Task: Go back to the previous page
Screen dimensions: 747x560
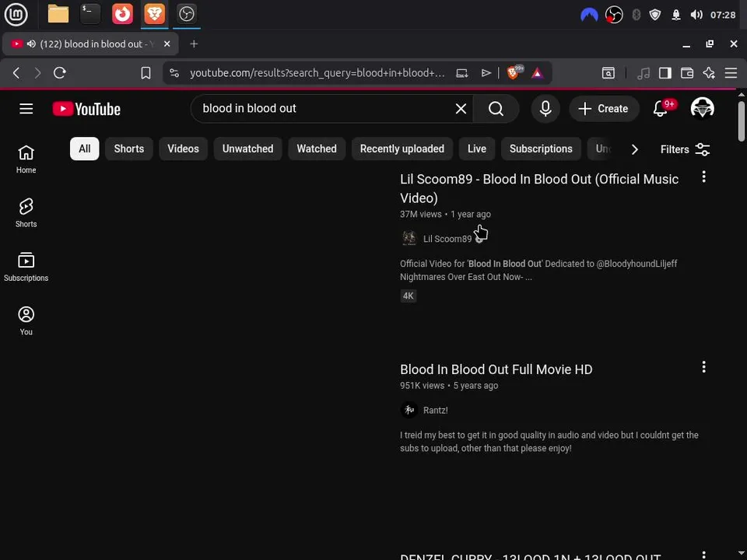Action: pos(16,73)
